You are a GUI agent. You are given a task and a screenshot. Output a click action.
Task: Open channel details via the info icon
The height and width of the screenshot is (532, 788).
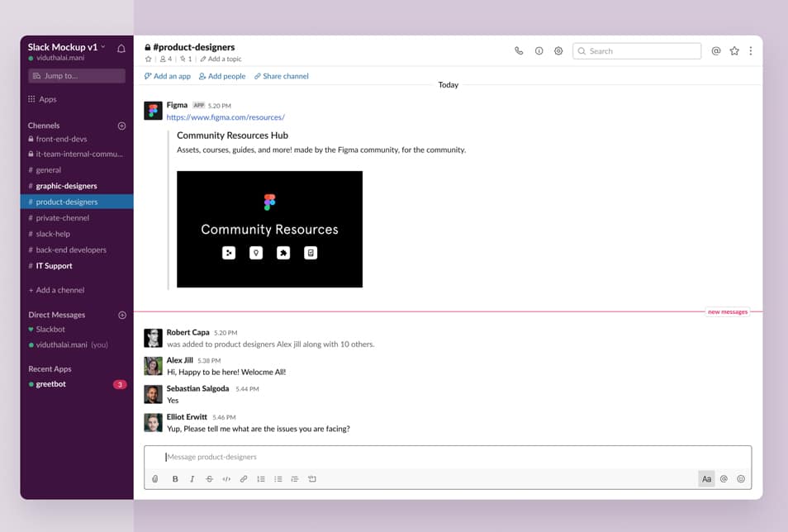539,50
